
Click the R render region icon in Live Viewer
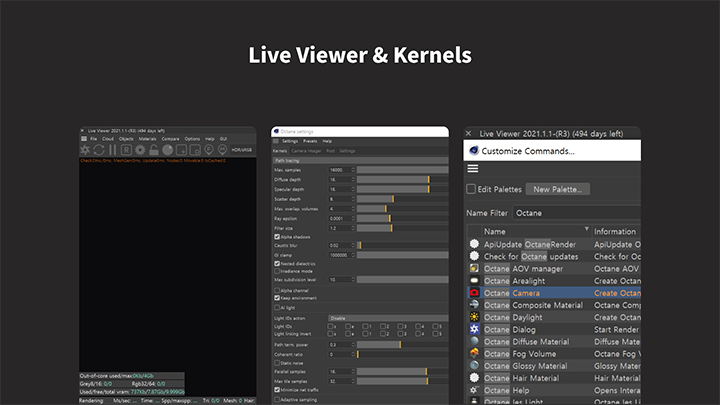(x=126, y=150)
